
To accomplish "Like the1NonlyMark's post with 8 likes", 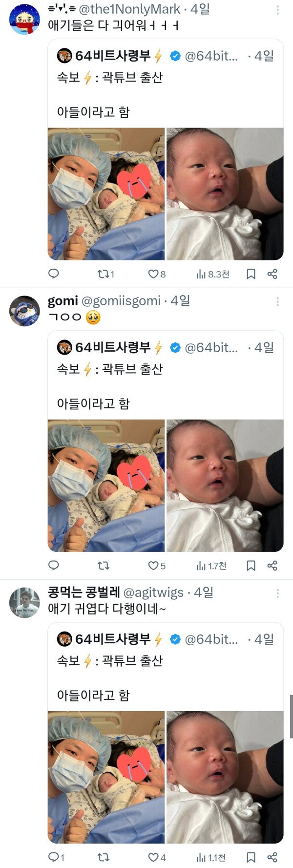I will coord(154,274).
